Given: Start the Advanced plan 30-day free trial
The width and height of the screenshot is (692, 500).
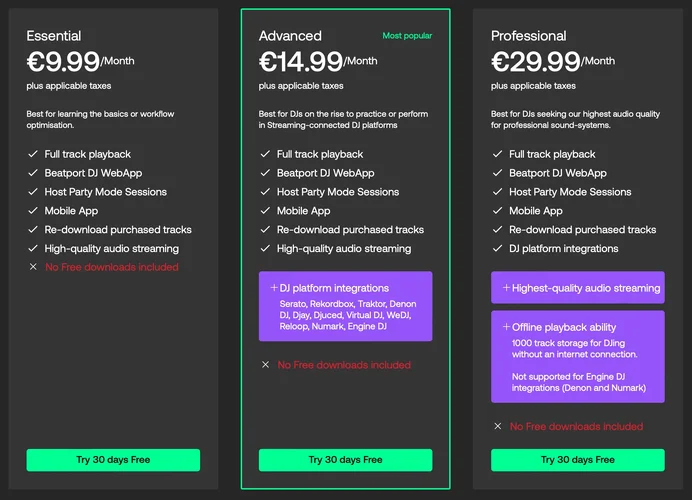Looking at the screenshot, I should pyautogui.click(x=345, y=460).
